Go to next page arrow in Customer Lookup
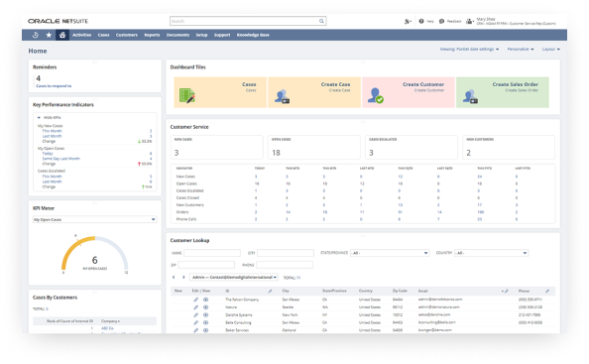This screenshot has height=364, width=589. [183, 278]
